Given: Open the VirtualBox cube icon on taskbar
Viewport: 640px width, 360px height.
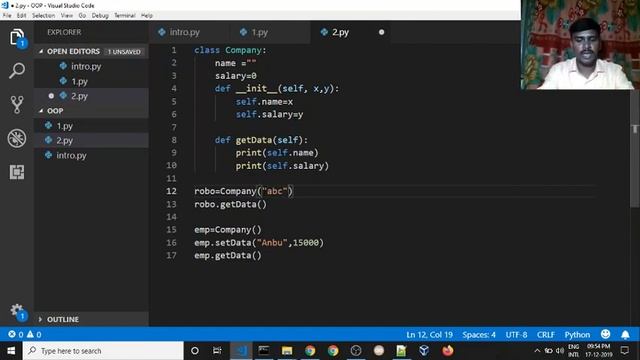Looking at the screenshot, I should 424,351.
